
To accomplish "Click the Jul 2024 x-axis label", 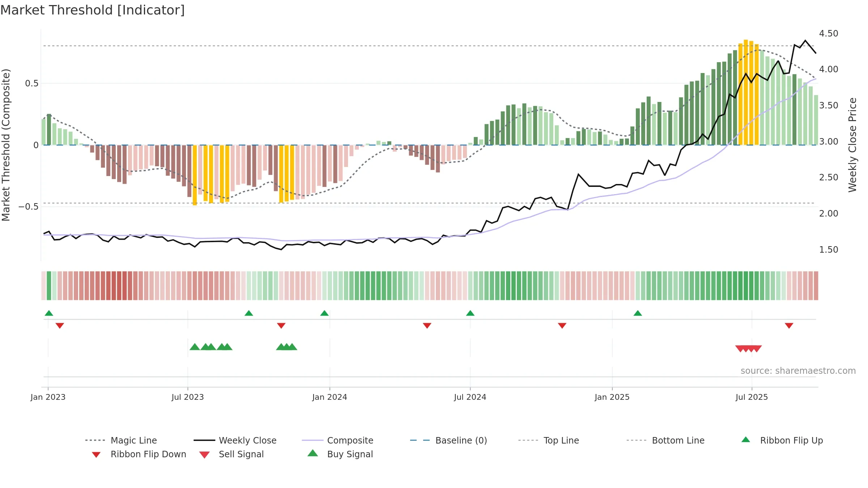I will tap(470, 397).
